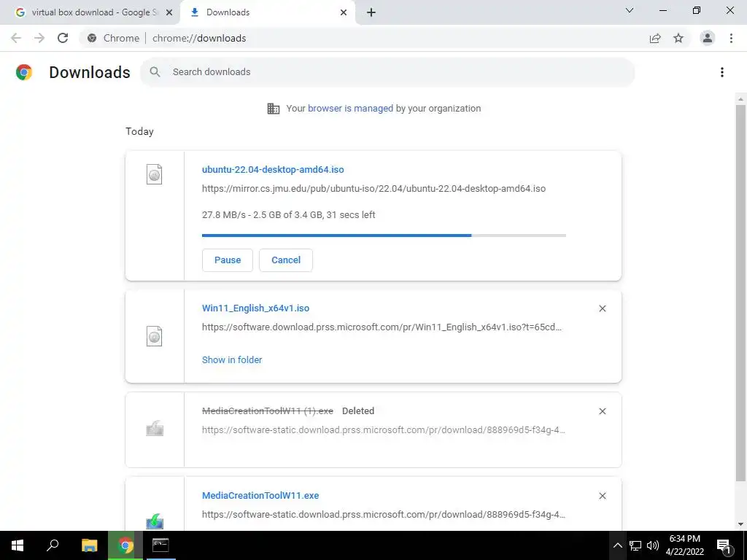747x560 pixels.
Task: Open Windows taskbar search
Action: (53, 545)
